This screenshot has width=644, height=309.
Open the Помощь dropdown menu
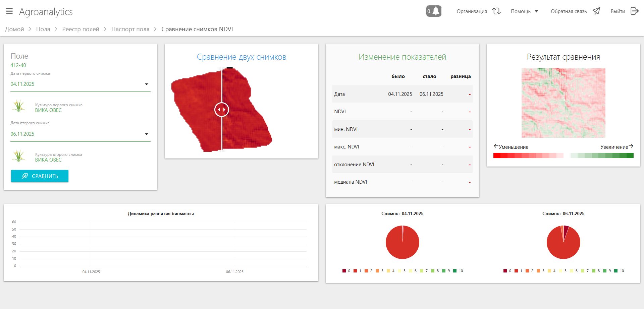(x=524, y=11)
